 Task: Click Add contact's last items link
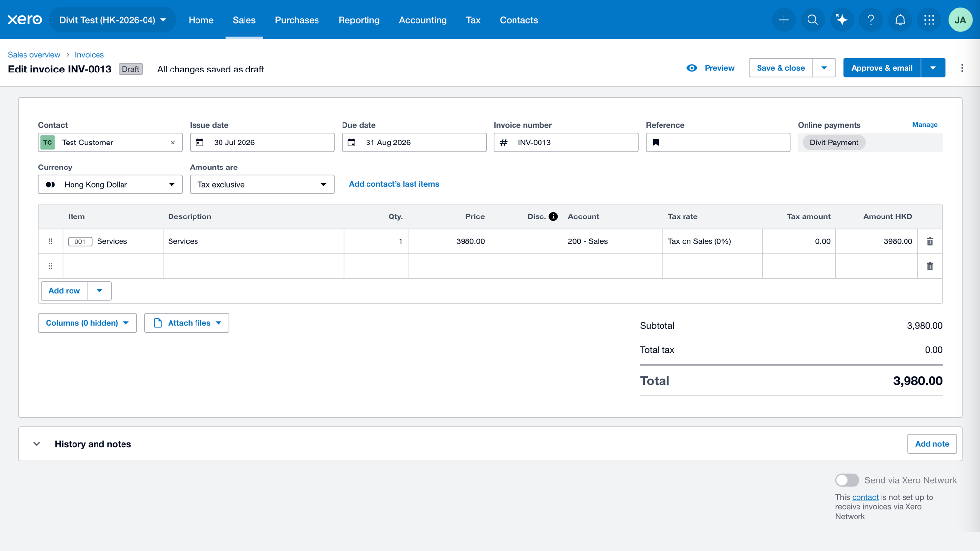click(394, 184)
